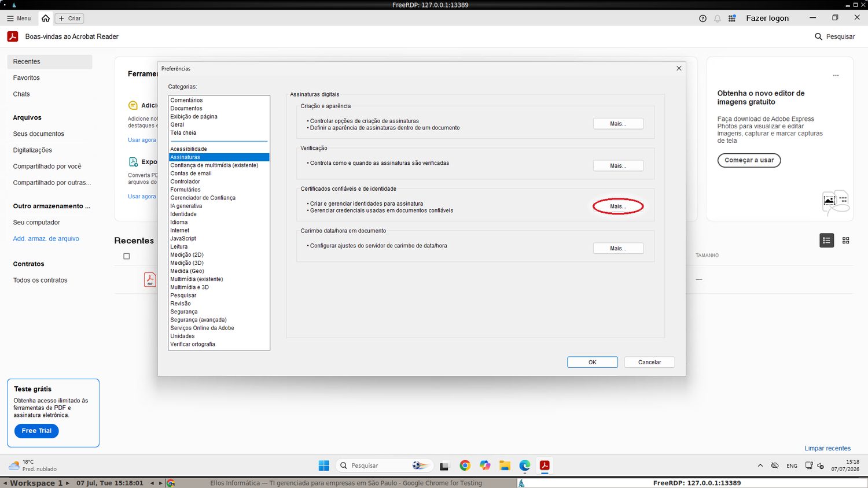Open Google Chrome from the taskbar
The image size is (868, 488).
tap(465, 465)
